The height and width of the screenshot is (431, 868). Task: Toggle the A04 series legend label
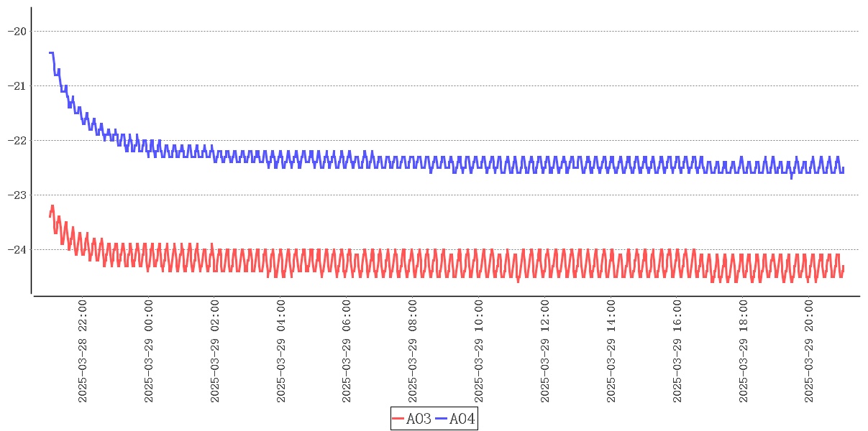462,419
